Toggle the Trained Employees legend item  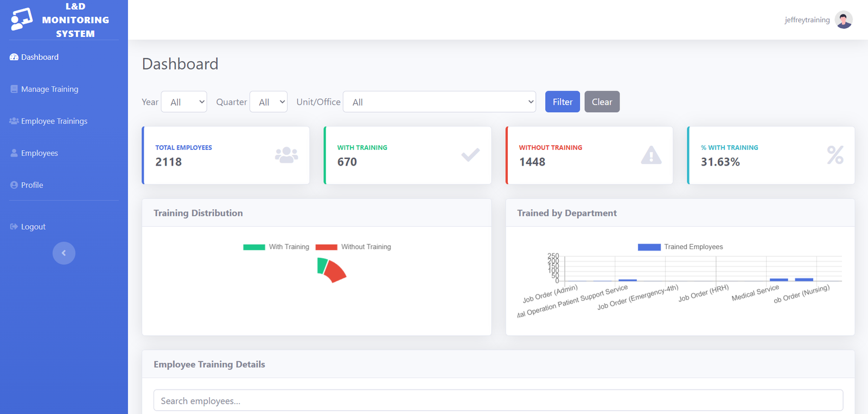pyautogui.click(x=680, y=247)
